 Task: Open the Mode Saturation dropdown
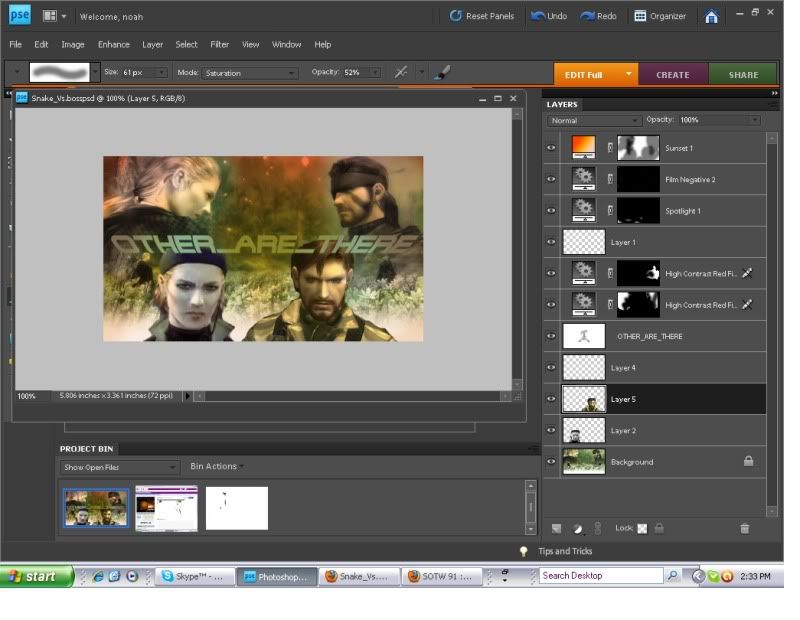click(250, 73)
